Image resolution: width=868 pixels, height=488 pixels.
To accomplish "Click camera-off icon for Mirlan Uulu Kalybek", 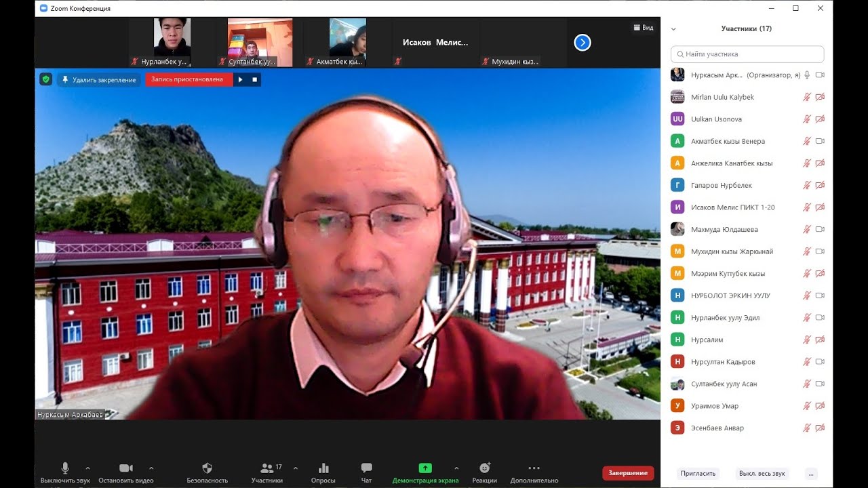I will (x=820, y=97).
